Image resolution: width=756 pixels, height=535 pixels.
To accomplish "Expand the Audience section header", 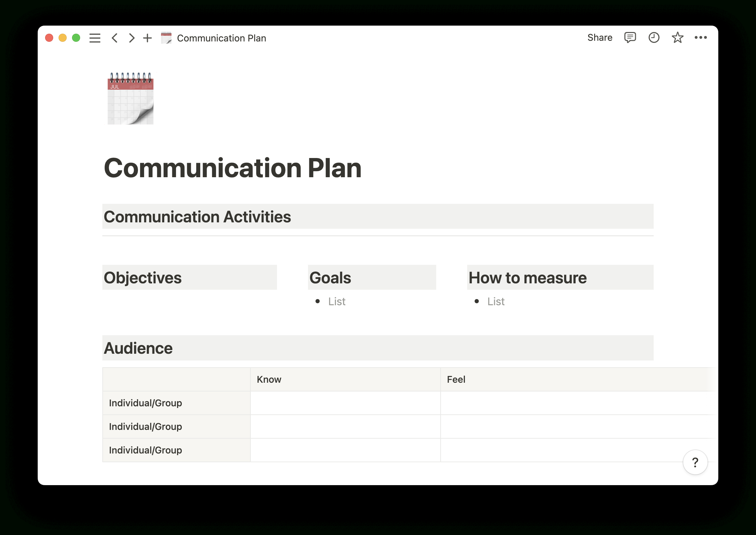I will (x=138, y=347).
